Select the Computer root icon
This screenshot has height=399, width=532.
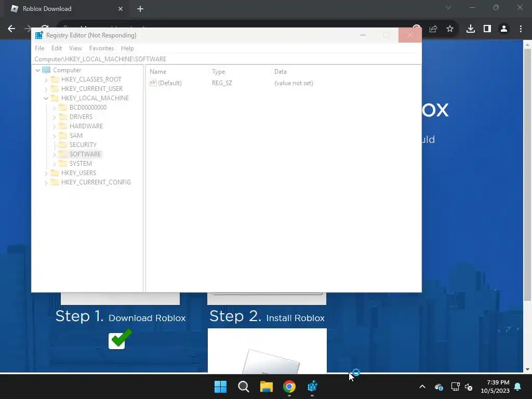tap(46, 70)
